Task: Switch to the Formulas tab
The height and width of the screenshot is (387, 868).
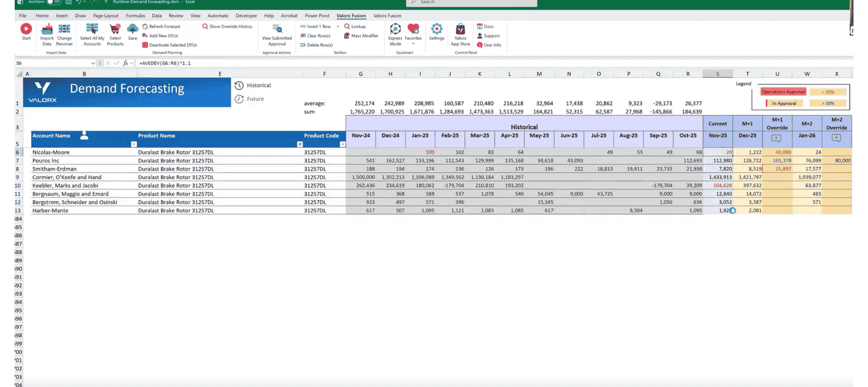Action: point(135,15)
